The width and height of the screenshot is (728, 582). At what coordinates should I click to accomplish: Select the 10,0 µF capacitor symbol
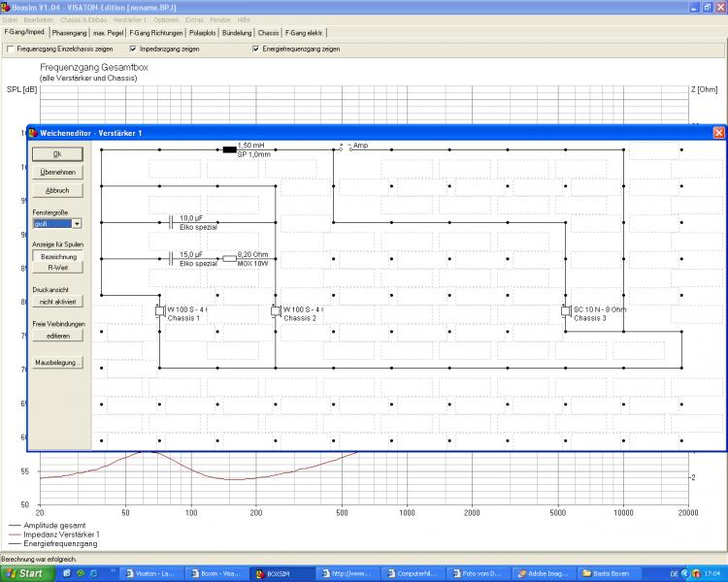pyautogui.click(x=172, y=222)
